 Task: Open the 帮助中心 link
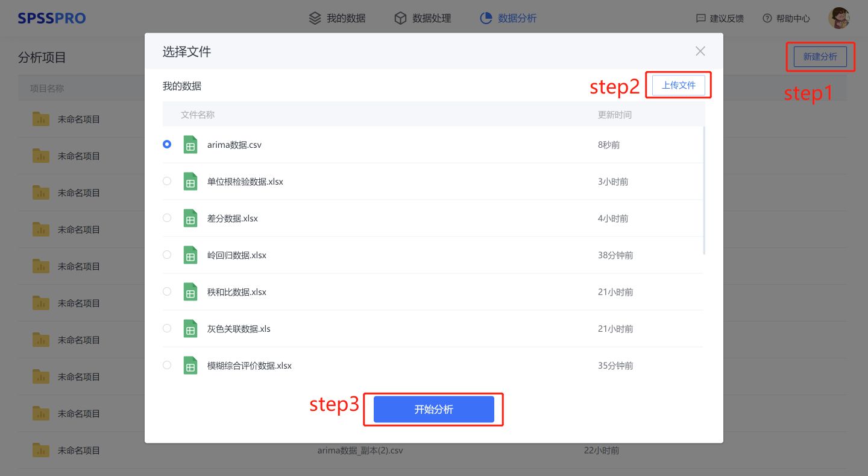point(787,19)
